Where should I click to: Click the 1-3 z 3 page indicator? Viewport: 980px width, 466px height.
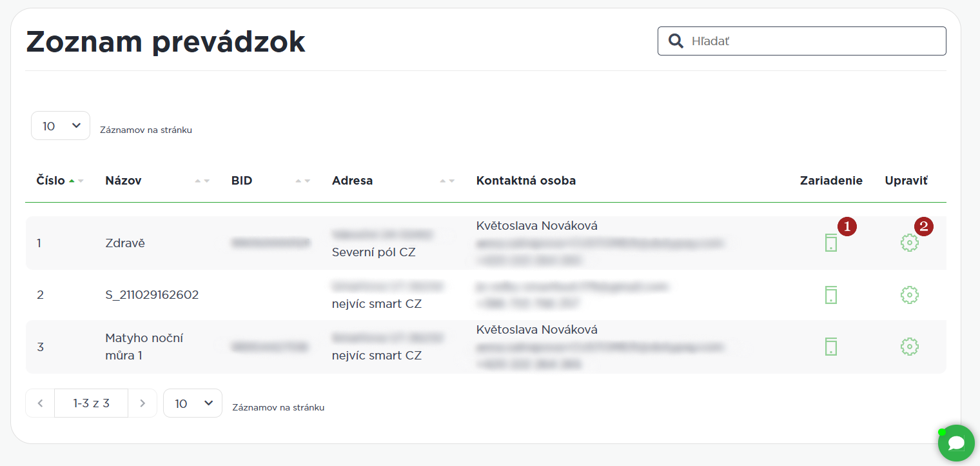92,403
